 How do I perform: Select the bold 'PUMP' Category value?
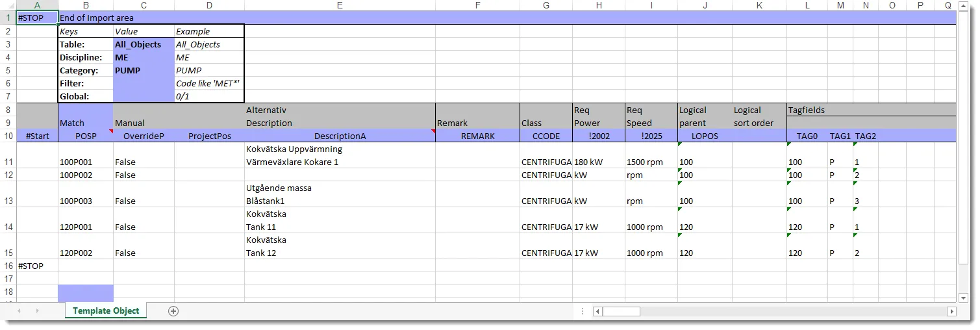[x=144, y=70]
